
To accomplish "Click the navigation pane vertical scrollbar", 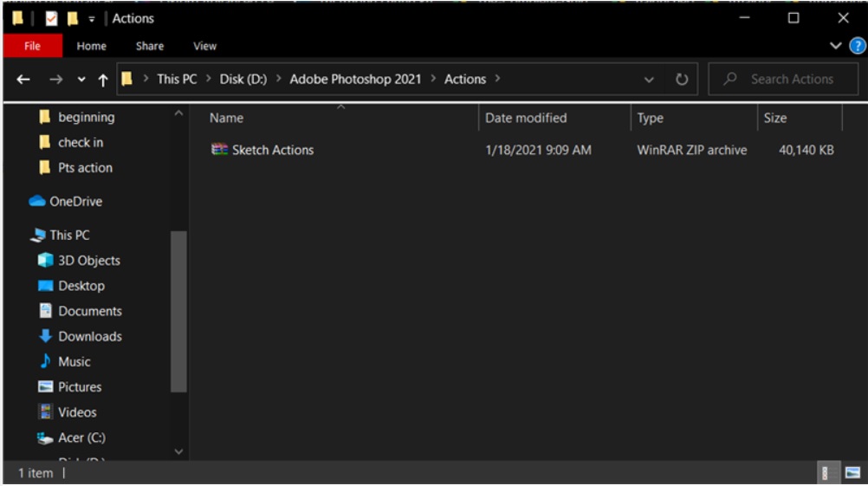I will (178, 312).
